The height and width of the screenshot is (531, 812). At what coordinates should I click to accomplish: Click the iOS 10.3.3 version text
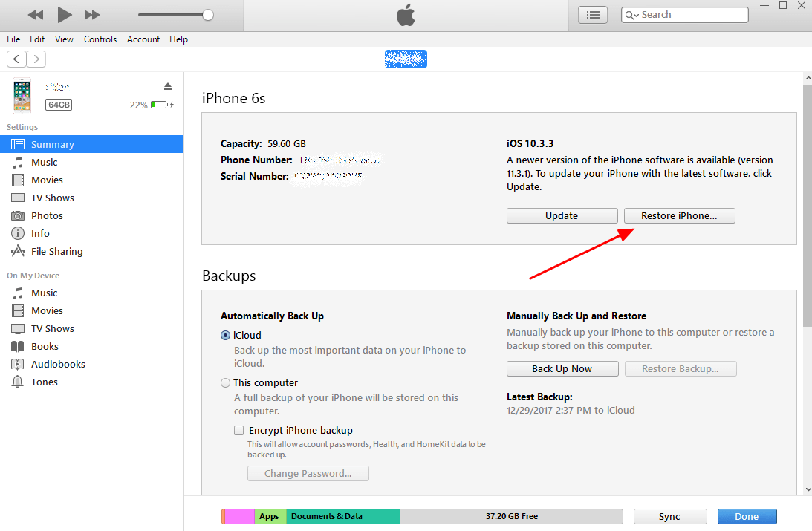pyautogui.click(x=530, y=144)
